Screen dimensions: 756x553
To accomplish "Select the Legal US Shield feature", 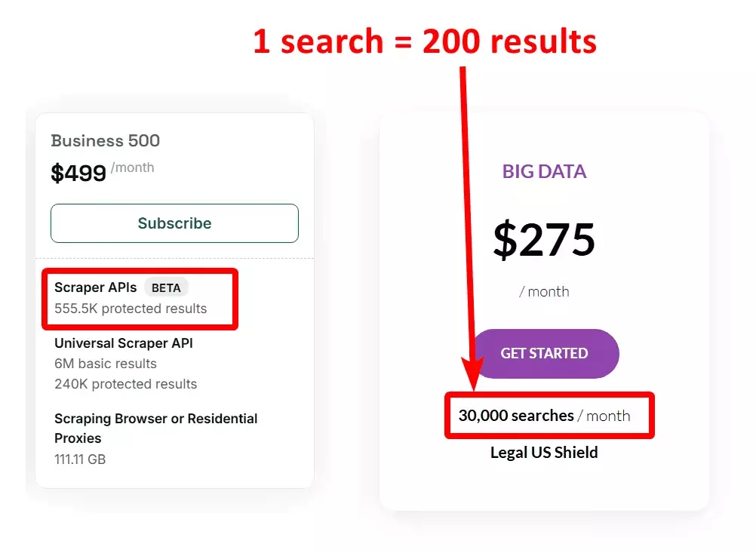I will tap(544, 452).
